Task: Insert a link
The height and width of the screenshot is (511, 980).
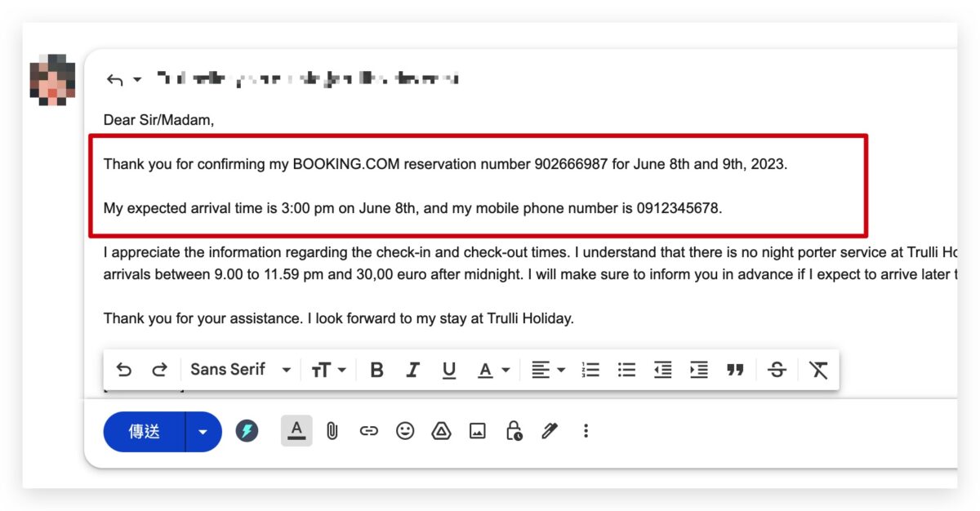Action: pos(369,431)
